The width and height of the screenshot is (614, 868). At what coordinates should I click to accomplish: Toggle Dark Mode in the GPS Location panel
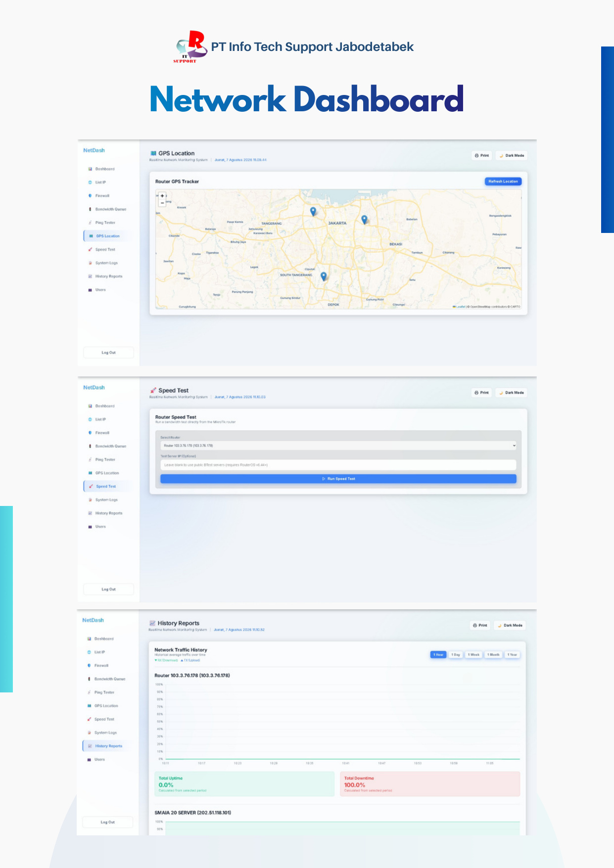point(512,155)
